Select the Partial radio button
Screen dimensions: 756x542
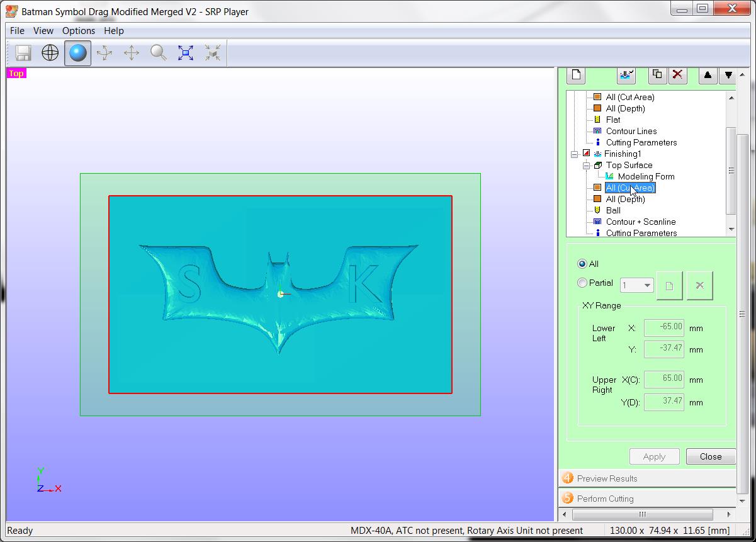(x=582, y=283)
